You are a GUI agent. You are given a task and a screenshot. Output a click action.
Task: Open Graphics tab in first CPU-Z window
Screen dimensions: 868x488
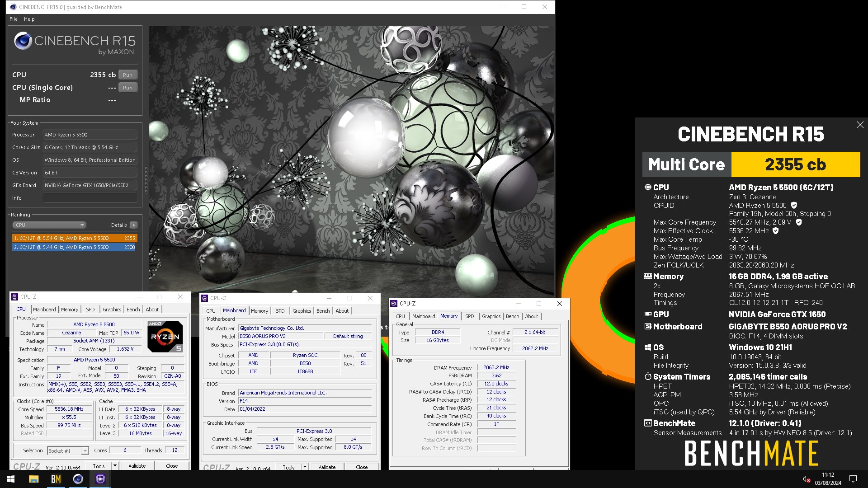click(112, 310)
